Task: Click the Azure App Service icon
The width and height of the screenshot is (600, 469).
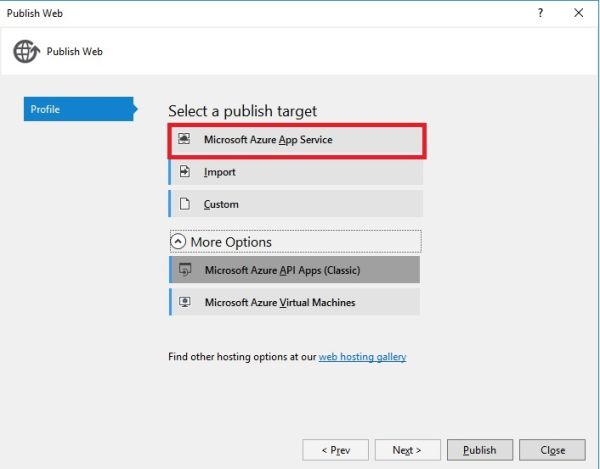Action: point(184,140)
